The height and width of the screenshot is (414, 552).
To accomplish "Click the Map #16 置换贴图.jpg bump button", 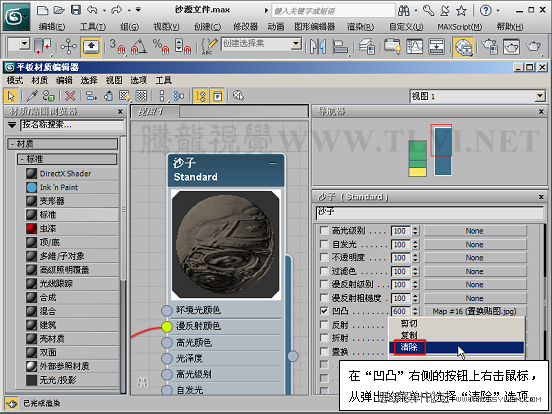I will coord(475,311).
